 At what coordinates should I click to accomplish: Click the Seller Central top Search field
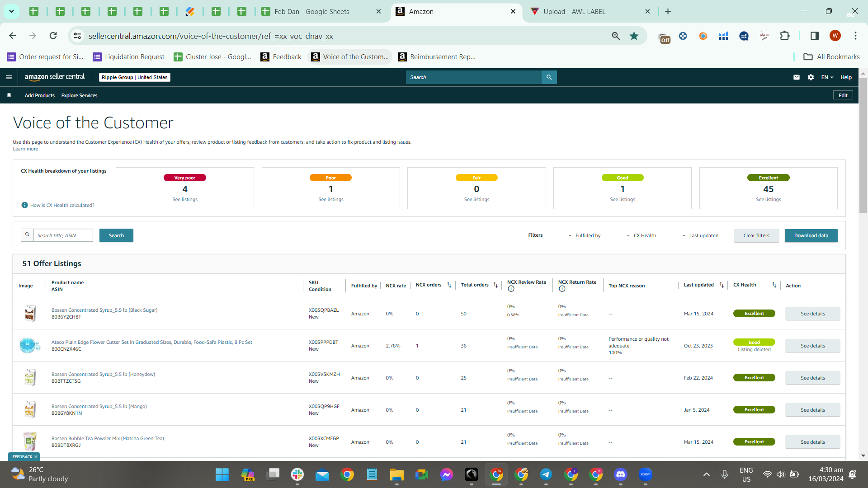(474, 77)
